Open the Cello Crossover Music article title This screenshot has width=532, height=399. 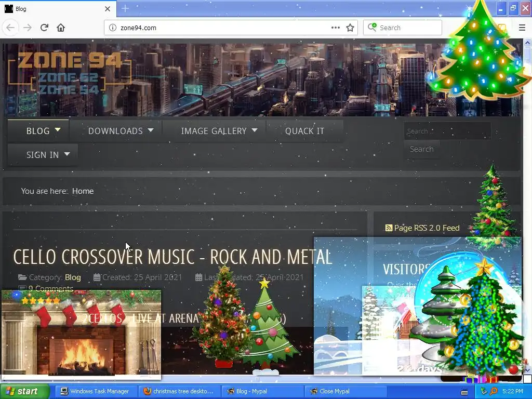click(172, 257)
